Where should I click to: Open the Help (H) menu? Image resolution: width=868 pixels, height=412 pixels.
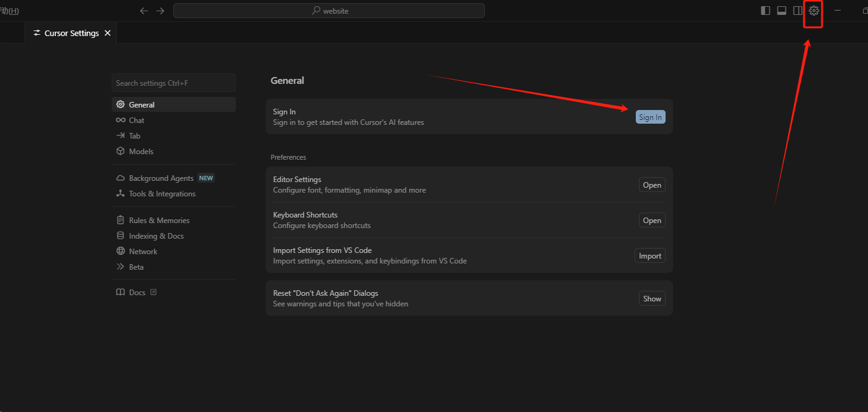[10, 11]
